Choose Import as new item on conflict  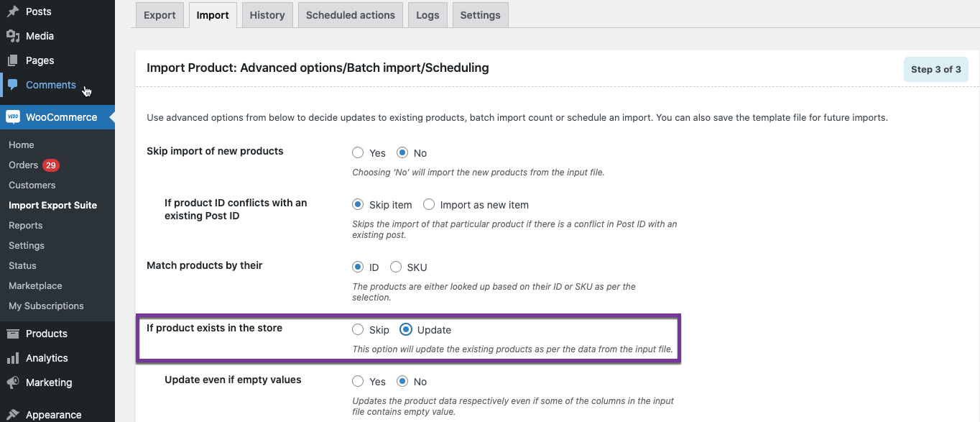pyautogui.click(x=428, y=204)
